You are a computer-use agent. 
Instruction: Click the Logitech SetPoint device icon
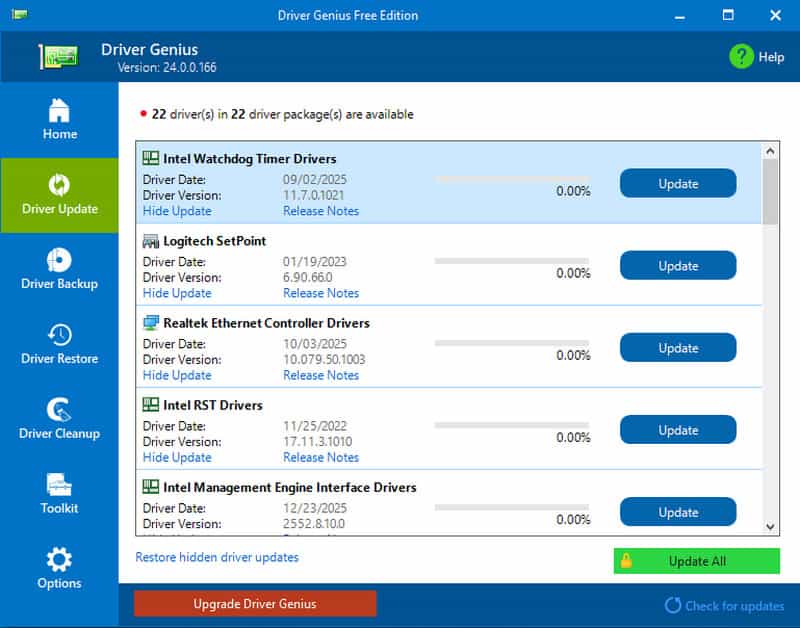[x=151, y=241]
